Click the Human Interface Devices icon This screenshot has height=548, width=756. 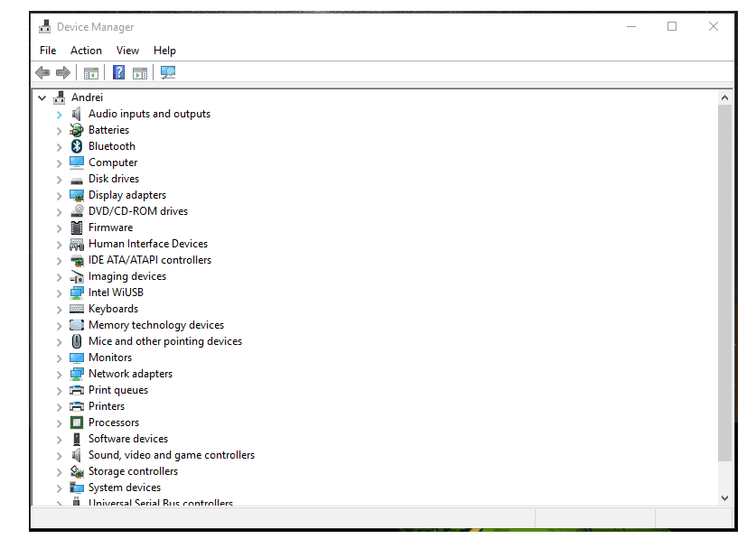pos(77,244)
